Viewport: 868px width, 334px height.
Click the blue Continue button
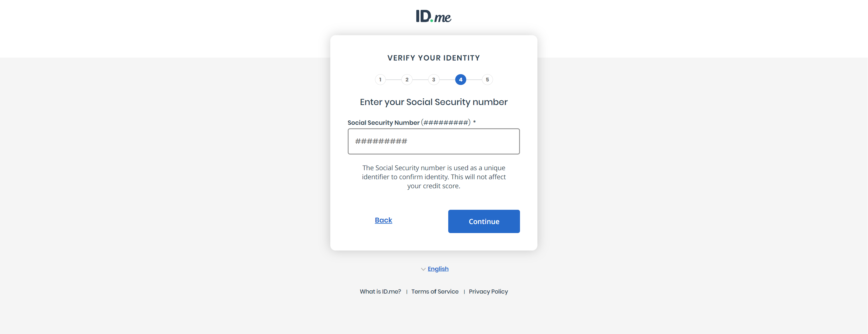click(x=484, y=221)
